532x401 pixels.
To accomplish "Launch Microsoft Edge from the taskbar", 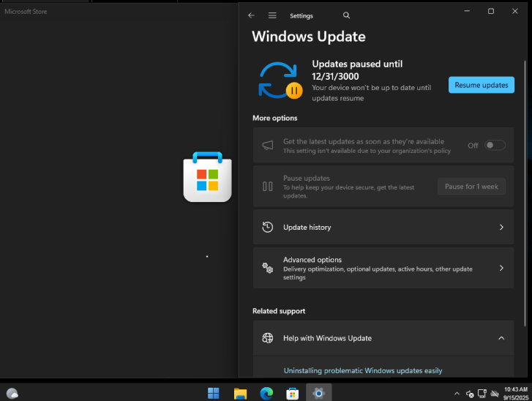I will coord(266,394).
